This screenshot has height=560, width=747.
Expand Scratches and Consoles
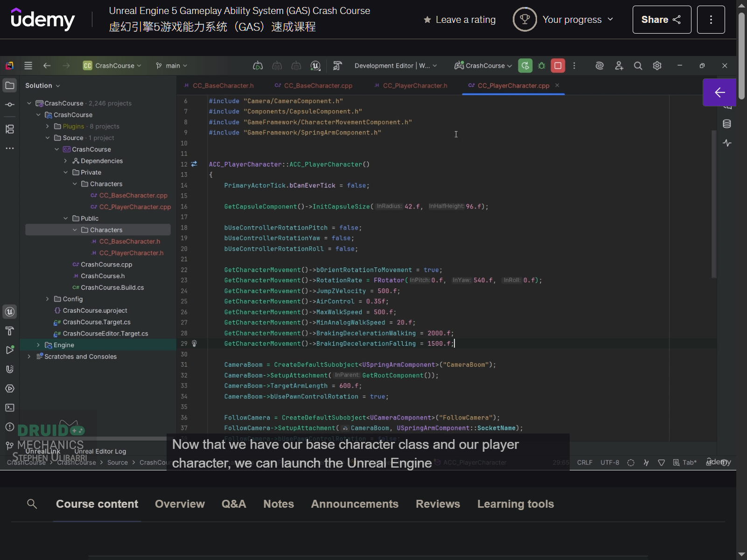[x=29, y=357]
